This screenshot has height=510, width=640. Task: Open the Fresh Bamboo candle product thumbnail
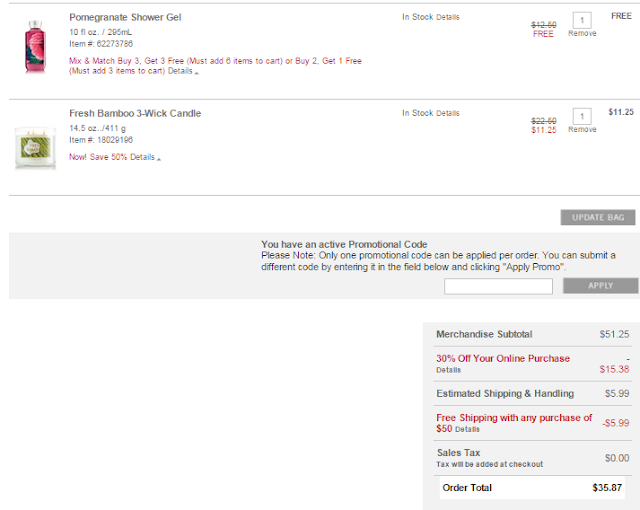coord(35,148)
